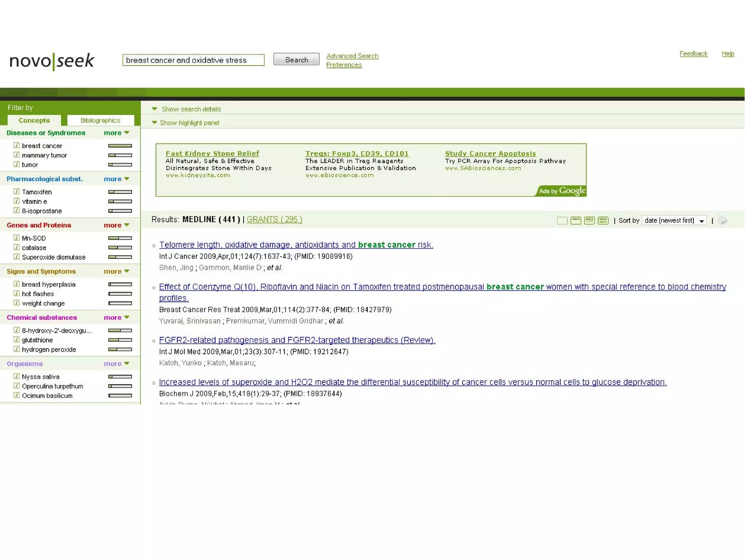Click the glutathione relevance bar
747x560 pixels.
120,340
